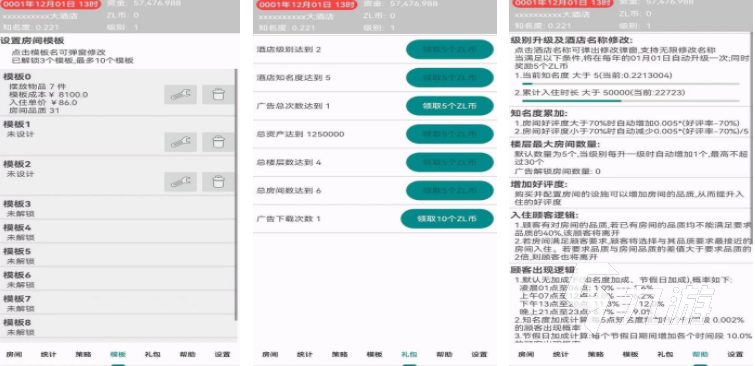The height and width of the screenshot is (366, 755).
Task: Click the 广告解锁房间数量: 0 line
Action: point(558,171)
